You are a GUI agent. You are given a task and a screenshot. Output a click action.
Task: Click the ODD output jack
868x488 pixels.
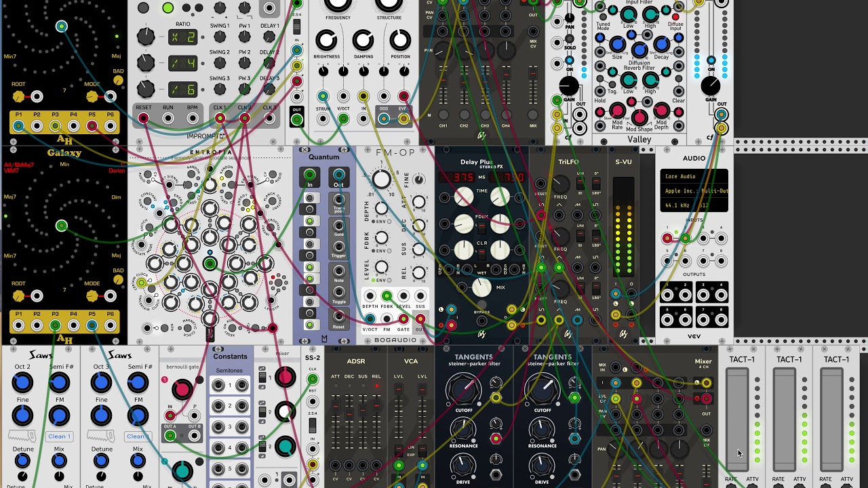tap(384, 119)
